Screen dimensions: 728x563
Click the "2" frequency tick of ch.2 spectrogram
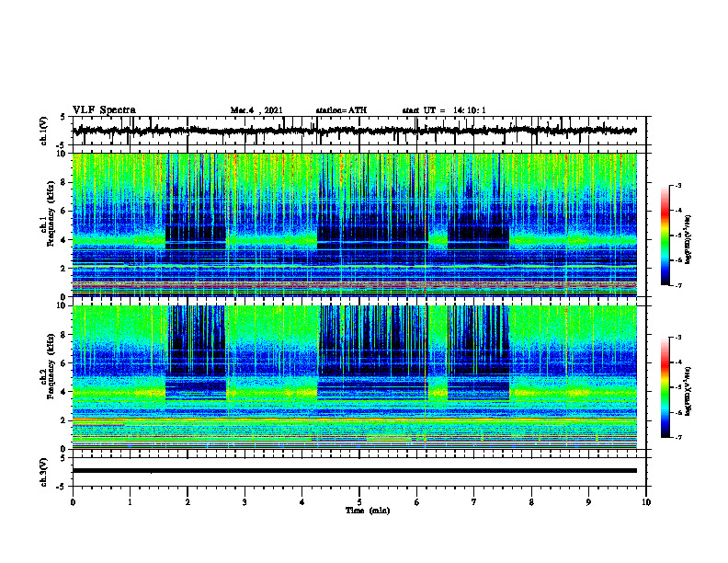pos(64,420)
